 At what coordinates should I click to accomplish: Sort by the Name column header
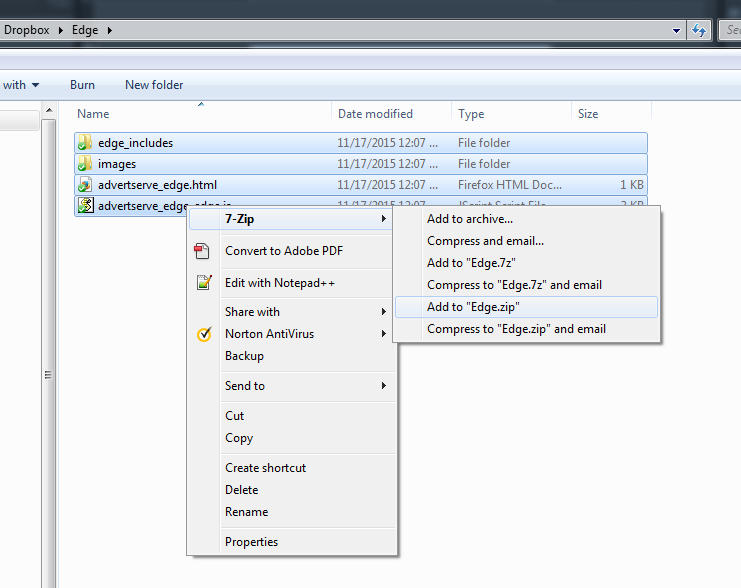202,114
